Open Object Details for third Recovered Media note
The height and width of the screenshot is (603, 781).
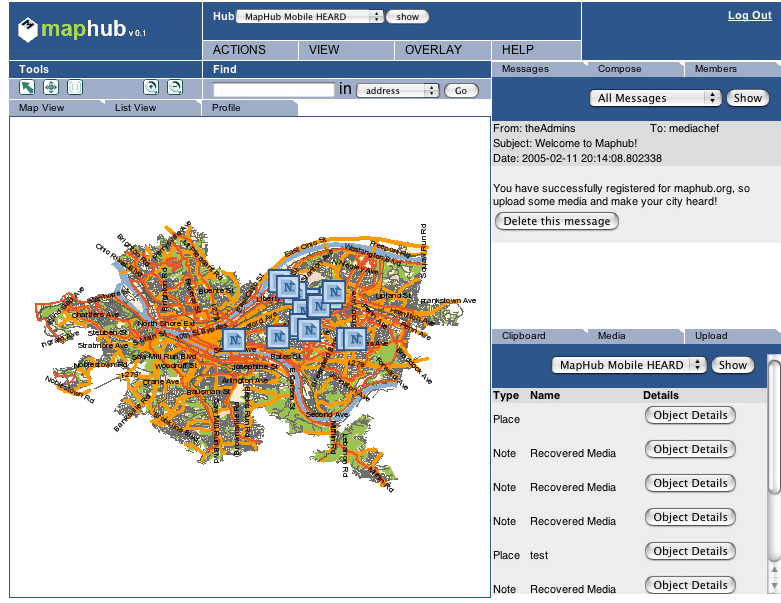(x=690, y=517)
